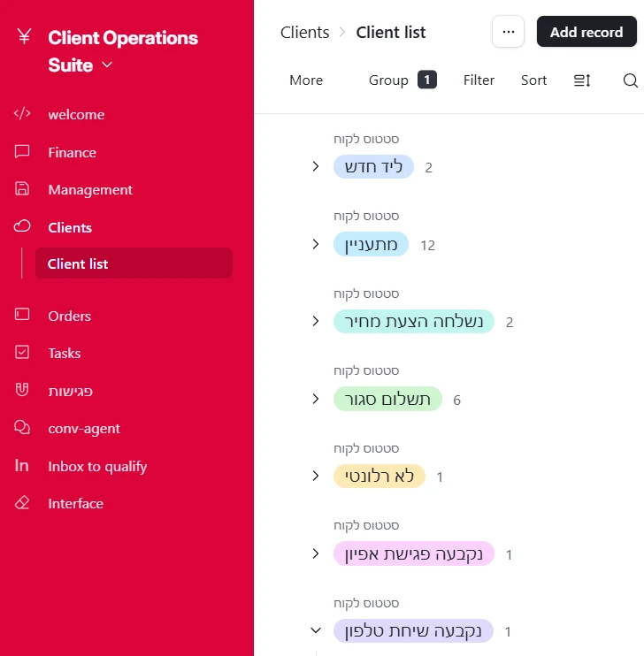Expand the מתעניין group
Viewport: 644px width, 656px height.
[316, 244]
